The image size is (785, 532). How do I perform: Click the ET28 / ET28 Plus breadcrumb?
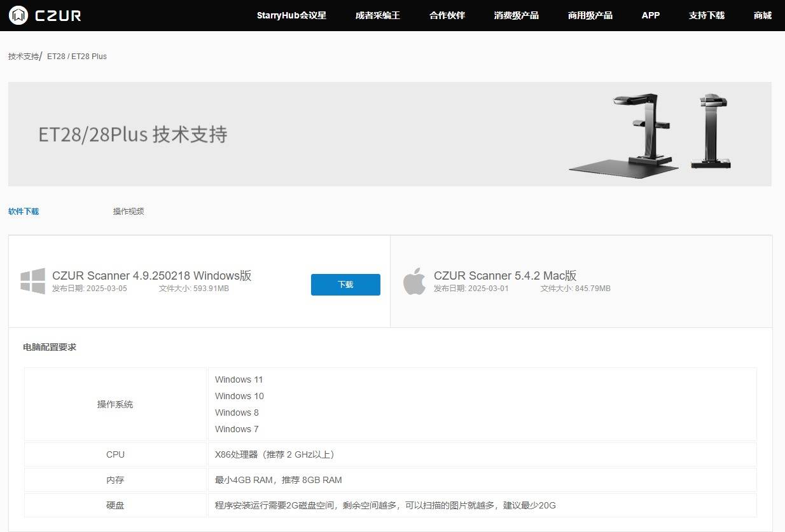pos(77,57)
